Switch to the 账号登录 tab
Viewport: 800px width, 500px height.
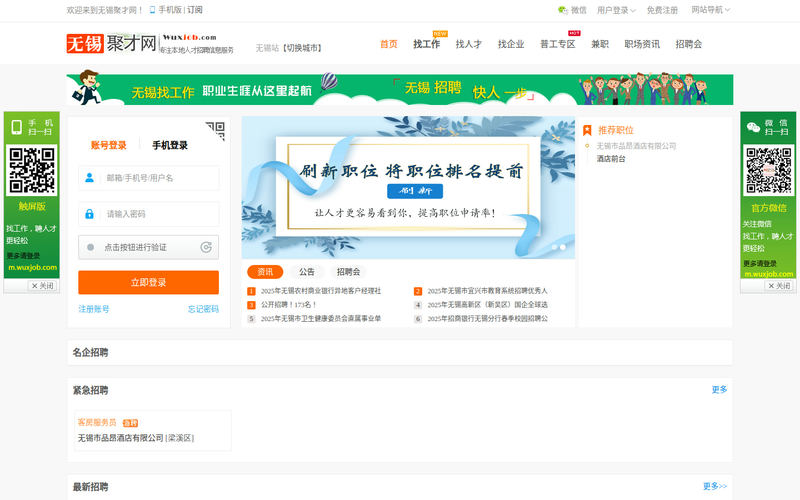click(x=109, y=145)
